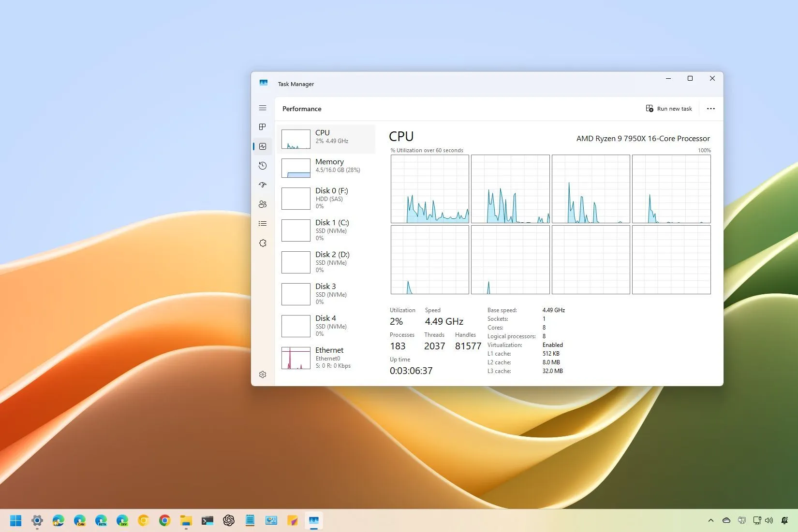Show hidden system tray icons chevron
Screen dimensions: 798x532
[710, 520]
